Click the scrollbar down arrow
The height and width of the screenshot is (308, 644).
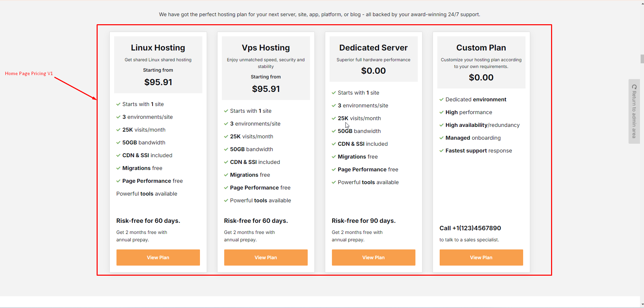642,304
